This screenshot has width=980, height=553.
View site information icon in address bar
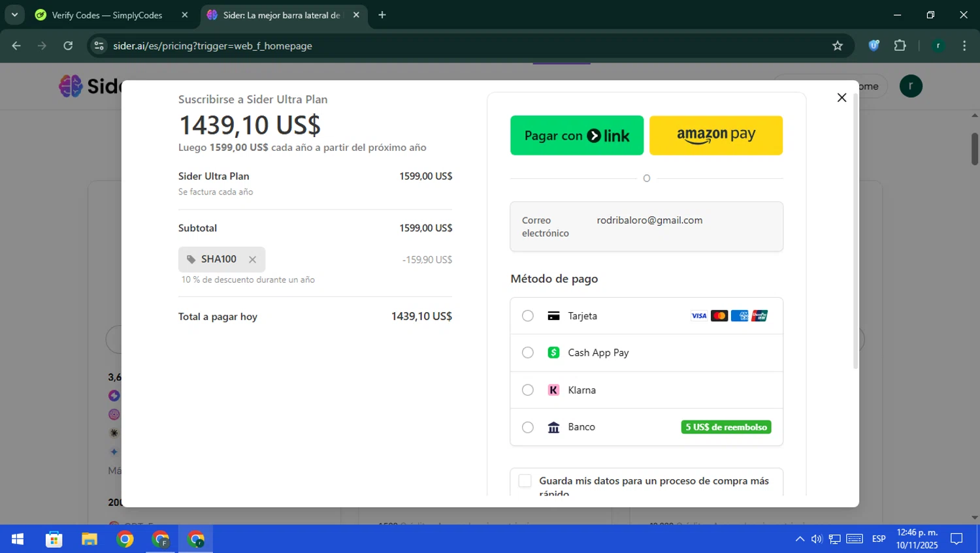coord(99,46)
